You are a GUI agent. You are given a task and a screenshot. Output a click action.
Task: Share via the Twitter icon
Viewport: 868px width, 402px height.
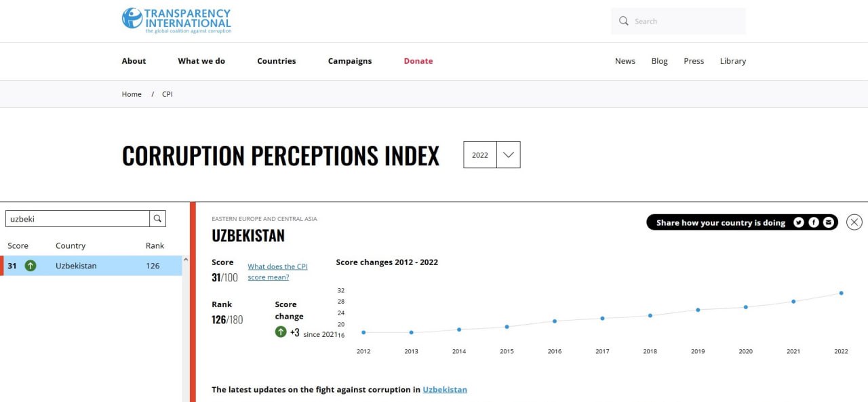coord(799,222)
